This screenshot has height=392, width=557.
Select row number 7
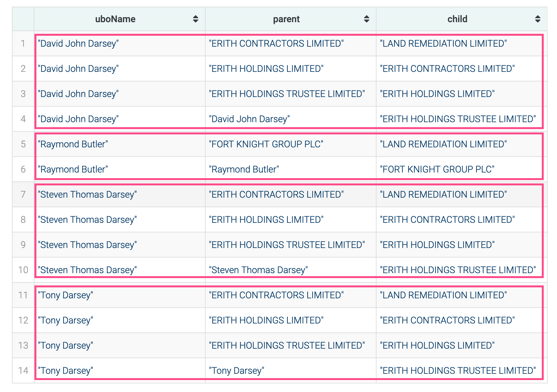(23, 194)
